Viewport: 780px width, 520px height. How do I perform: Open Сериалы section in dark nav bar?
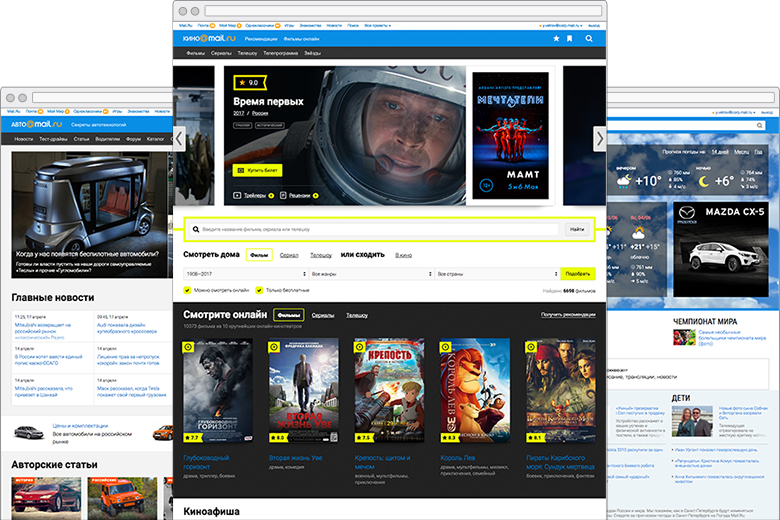coord(221,53)
